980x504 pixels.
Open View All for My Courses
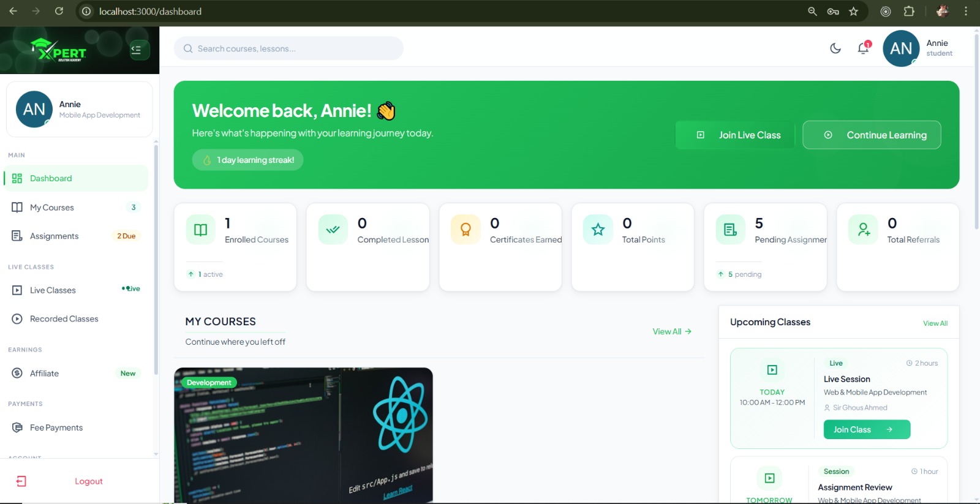(x=672, y=331)
